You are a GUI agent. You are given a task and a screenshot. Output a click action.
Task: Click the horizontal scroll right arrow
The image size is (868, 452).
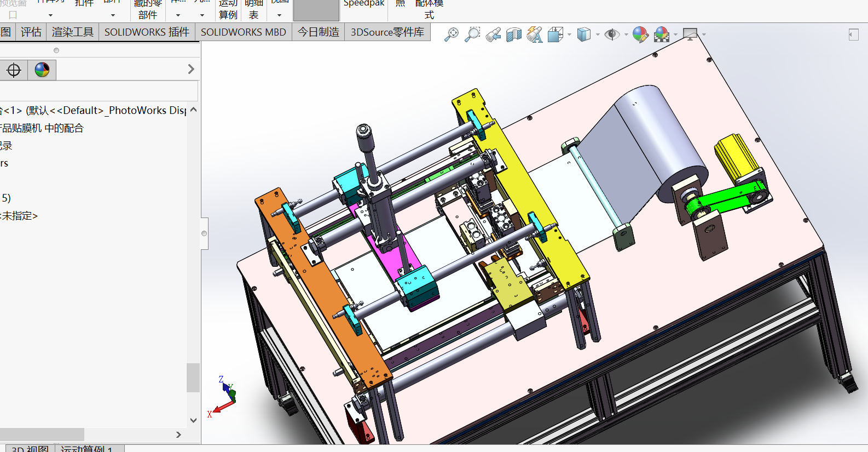178,434
